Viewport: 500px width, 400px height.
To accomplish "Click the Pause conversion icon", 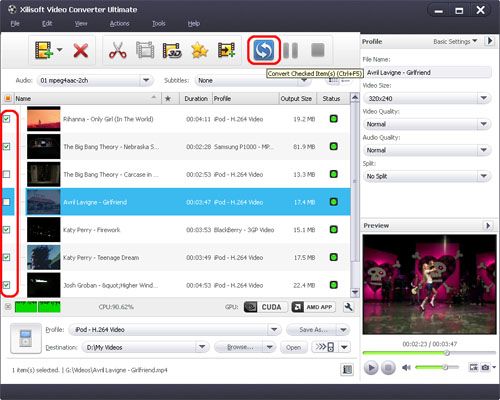I will click(290, 50).
